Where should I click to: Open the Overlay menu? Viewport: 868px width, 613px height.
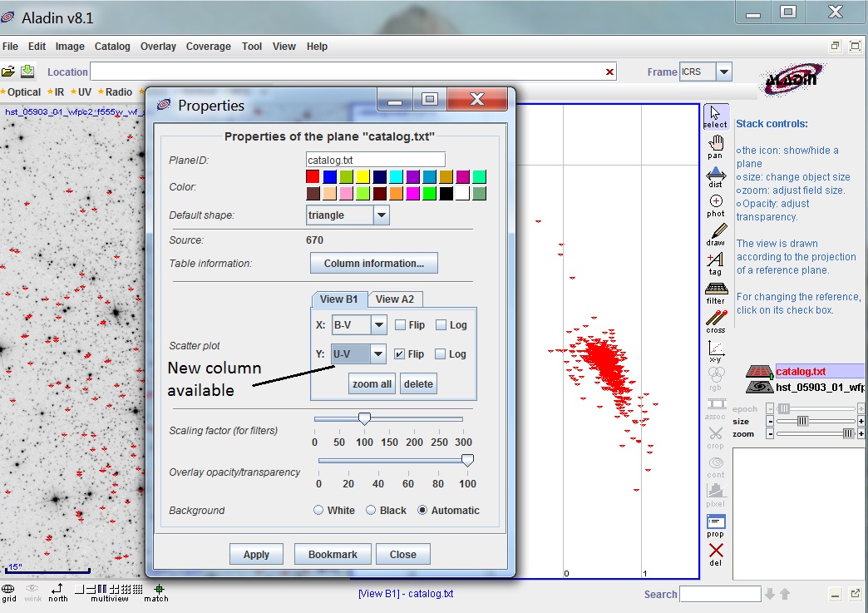point(158,47)
